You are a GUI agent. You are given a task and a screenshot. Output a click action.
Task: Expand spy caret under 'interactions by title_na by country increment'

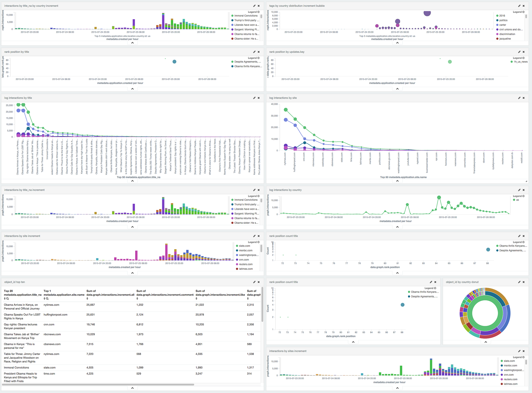pyautogui.click(x=132, y=43)
